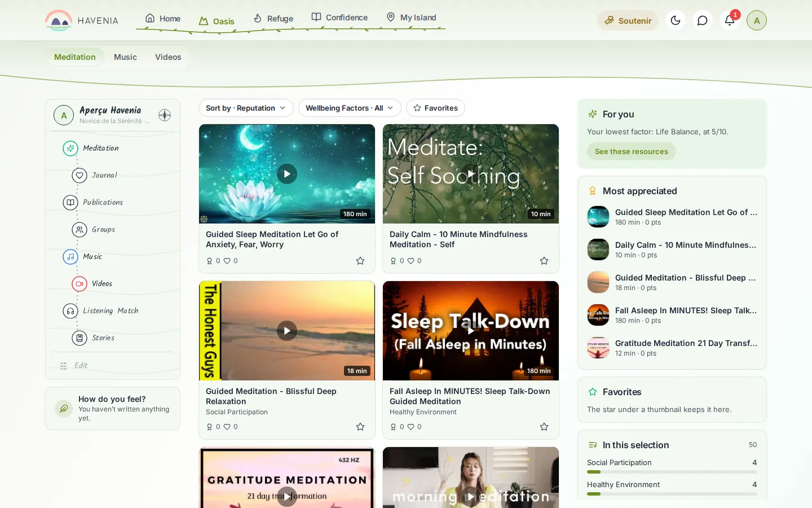812x508 pixels.
Task: Click the Havenia logo
Action: [x=82, y=20]
